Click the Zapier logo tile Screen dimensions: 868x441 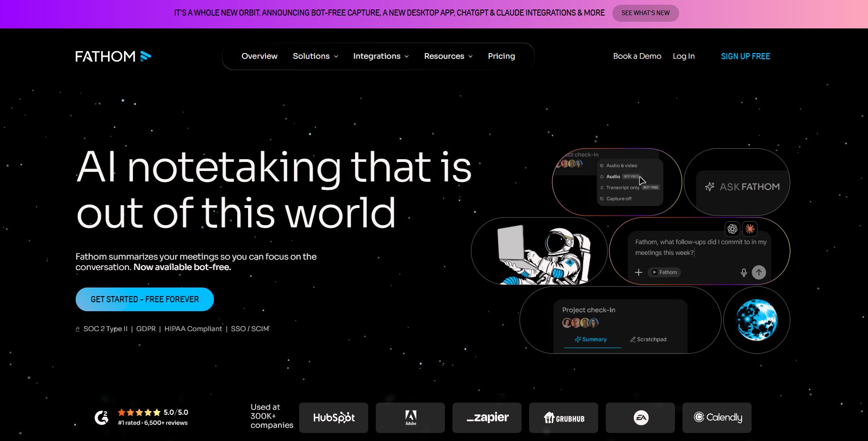click(487, 418)
